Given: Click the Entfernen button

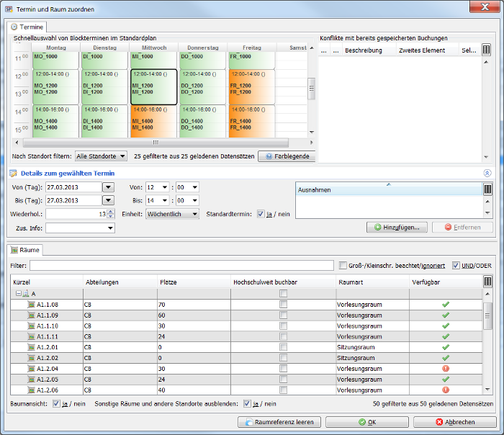Looking at the screenshot, I should (462, 228).
